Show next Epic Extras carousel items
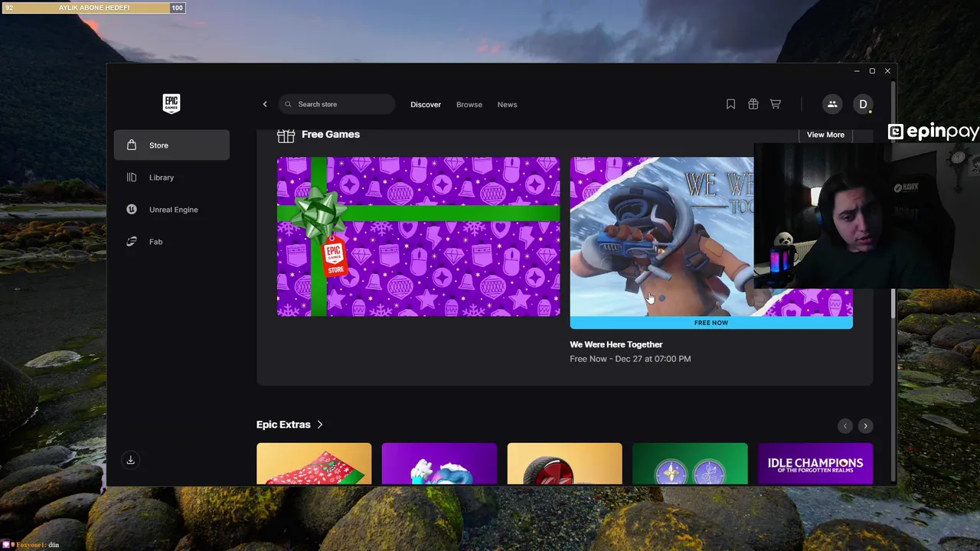980x551 pixels. (865, 425)
